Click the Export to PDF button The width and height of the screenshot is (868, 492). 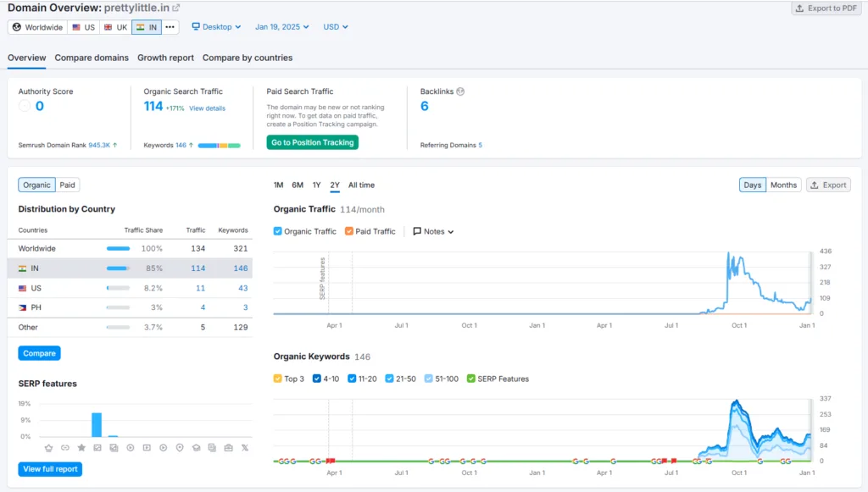pos(826,8)
